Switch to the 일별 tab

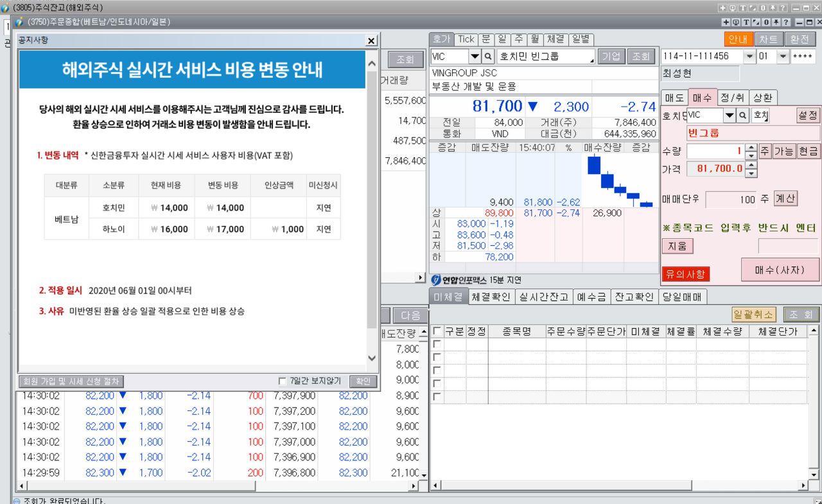(581, 40)
